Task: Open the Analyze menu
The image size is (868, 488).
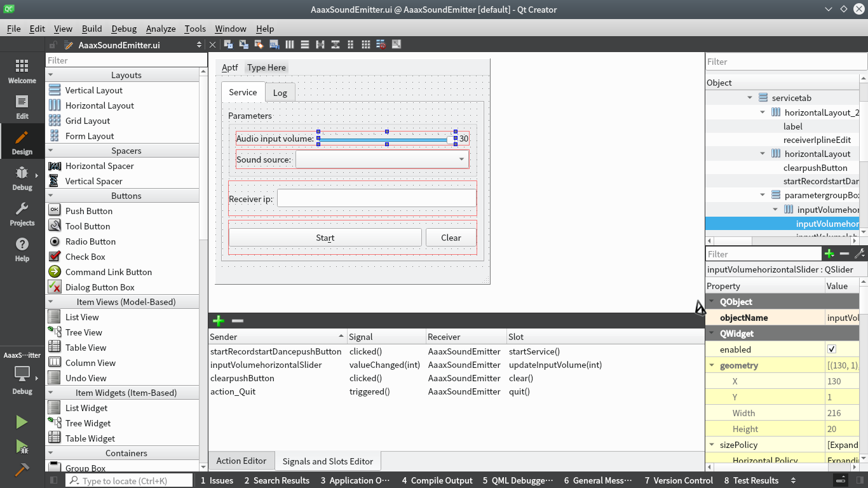Action: point(161,29)
